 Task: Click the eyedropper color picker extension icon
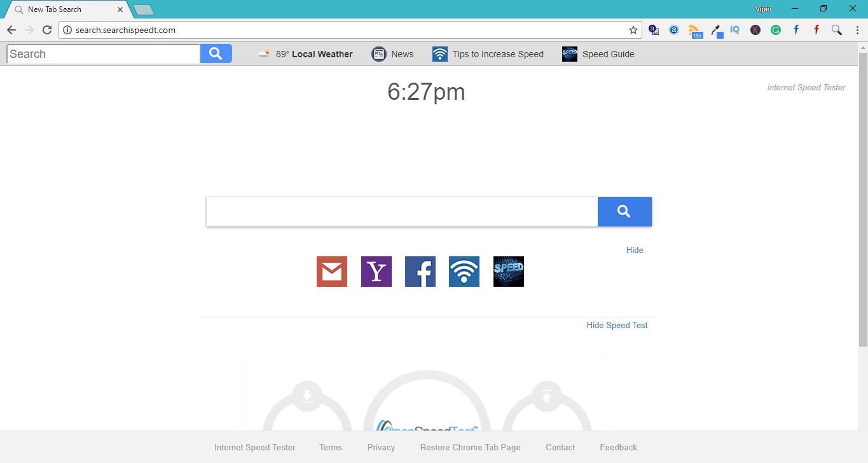click(x=715, y=29)
